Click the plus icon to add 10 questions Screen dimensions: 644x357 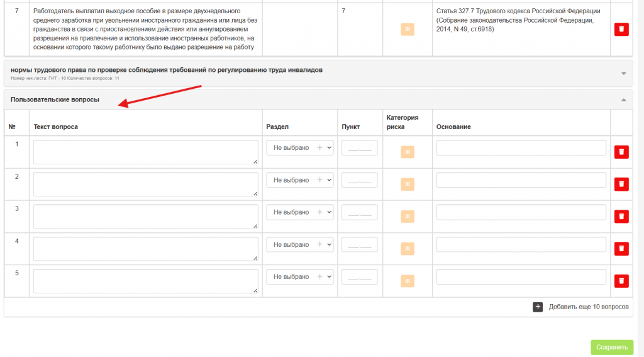coord(538,307)
